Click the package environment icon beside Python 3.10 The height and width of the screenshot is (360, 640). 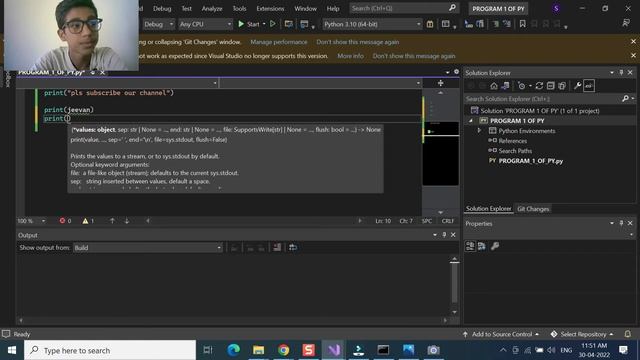coord(430,24)
